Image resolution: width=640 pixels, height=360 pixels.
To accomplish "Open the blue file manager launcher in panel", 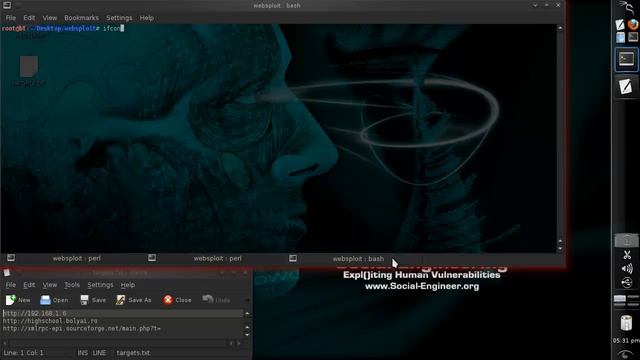I will 620,38.
